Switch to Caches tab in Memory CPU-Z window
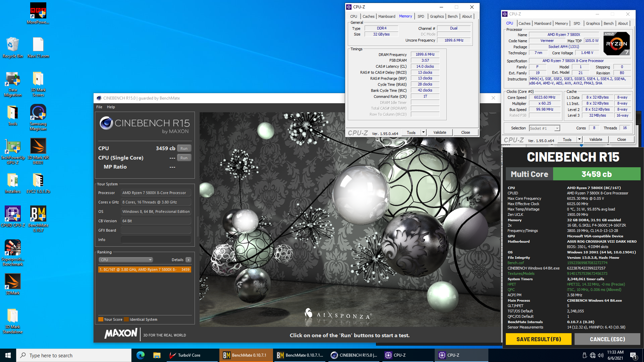This screenshot has width=644, height=362. (x=368, y=16)
